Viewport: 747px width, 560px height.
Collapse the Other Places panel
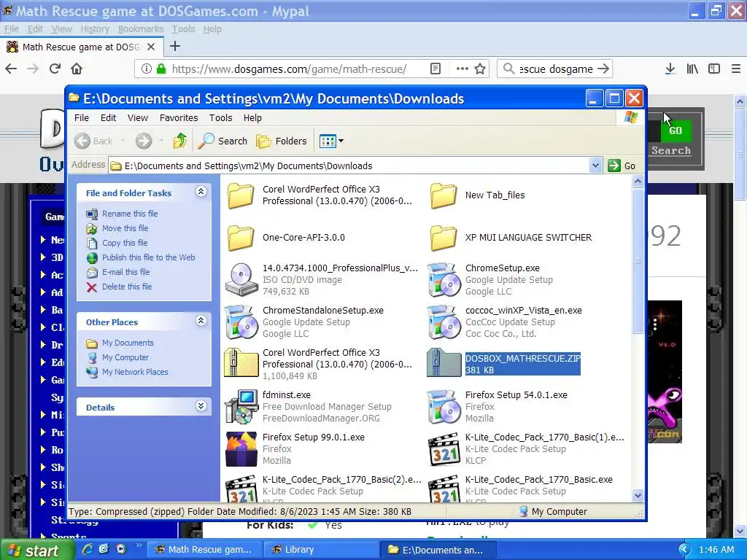click(x=201, y=321)
